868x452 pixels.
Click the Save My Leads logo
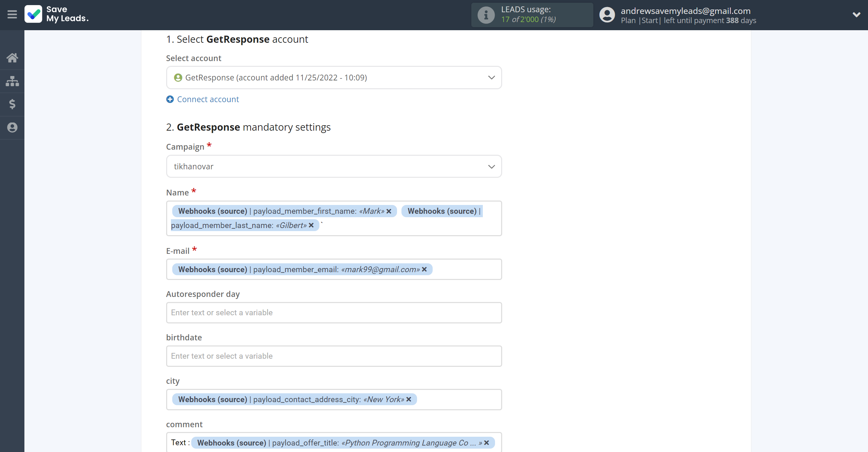click(x=57, y=14)
